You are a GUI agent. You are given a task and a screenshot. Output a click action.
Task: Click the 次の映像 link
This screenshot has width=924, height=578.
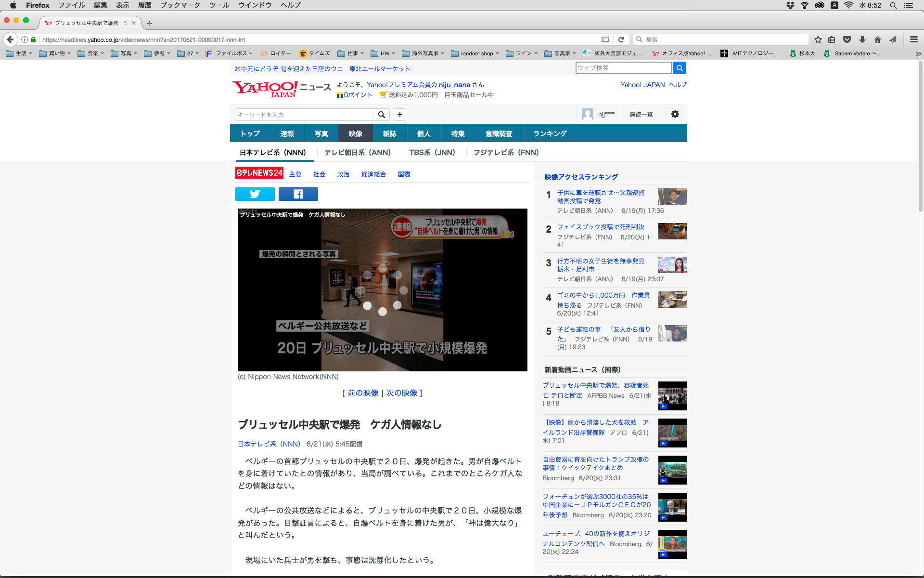401,393
